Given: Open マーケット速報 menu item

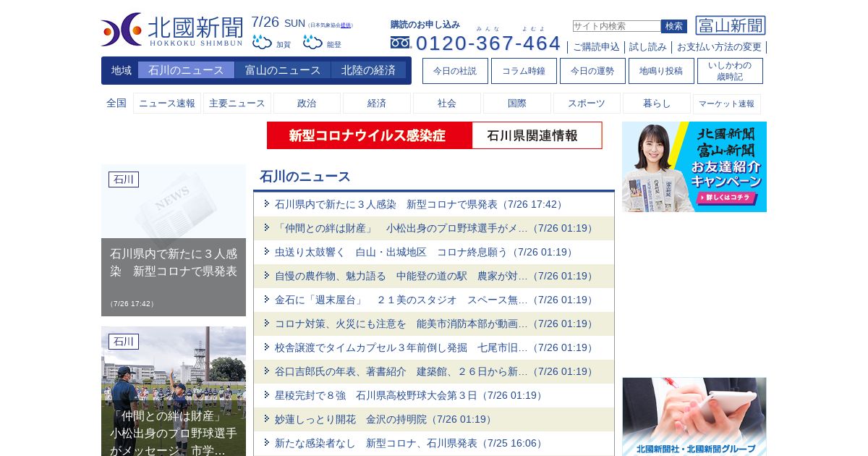Looking at the screenshot, I should 726,104.
